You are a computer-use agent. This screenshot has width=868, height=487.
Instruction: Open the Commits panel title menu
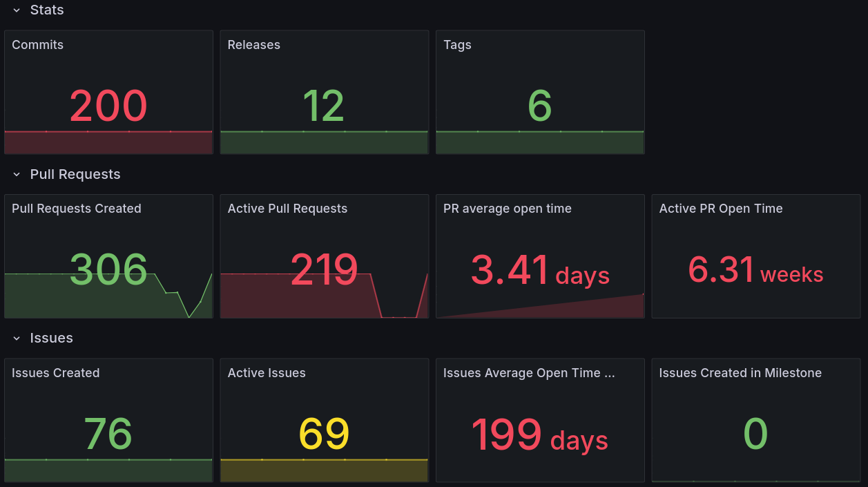[x=36, y=45]
